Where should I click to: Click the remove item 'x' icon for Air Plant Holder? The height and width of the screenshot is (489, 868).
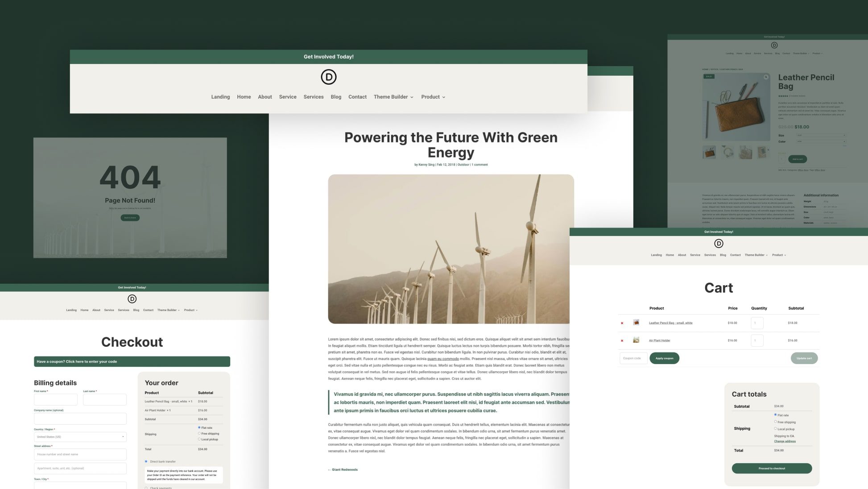622,340
